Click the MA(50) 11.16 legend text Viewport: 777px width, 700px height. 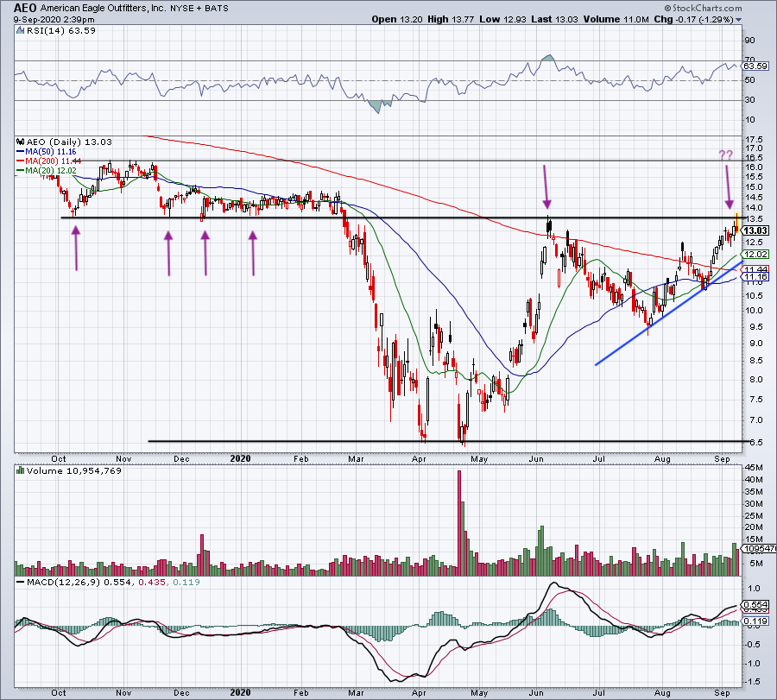[51, 152]
